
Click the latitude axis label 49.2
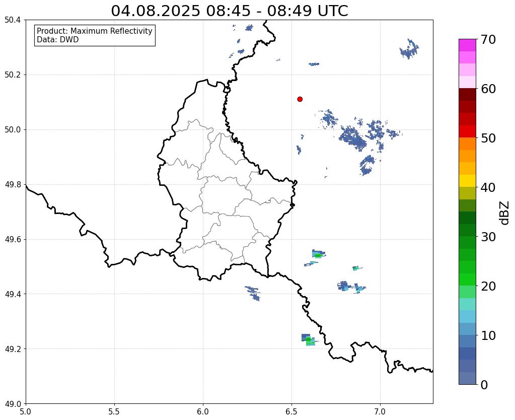[13, 349]
